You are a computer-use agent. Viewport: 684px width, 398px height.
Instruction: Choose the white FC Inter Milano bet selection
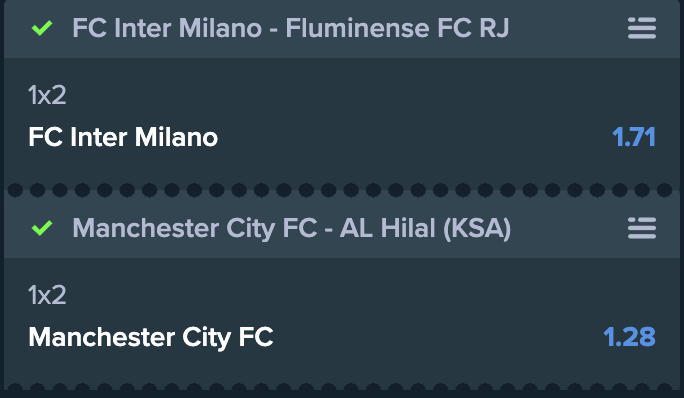coord(123,137)
